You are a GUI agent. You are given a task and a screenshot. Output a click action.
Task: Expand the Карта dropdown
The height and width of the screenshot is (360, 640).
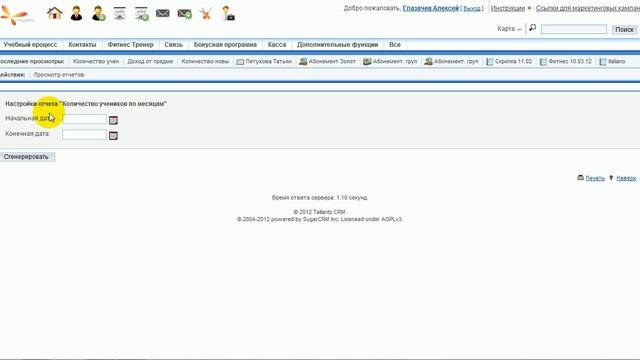[509, 29]
